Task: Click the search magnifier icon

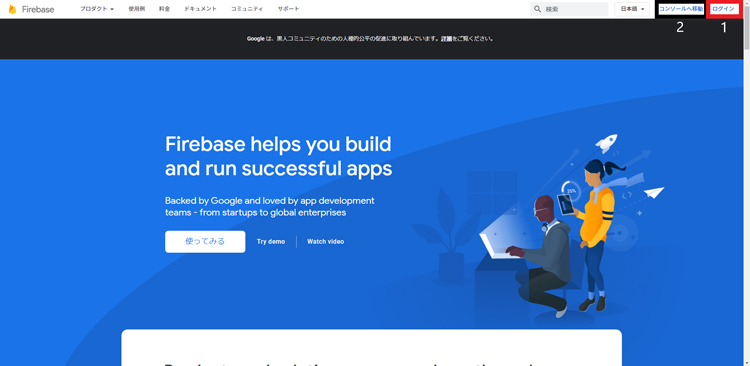Action: tap(538, 9)
